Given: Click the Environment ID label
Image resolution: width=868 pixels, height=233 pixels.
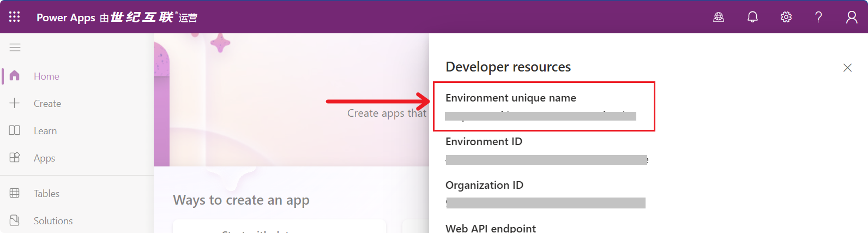Looking at the screenshot, I should 484,141.
